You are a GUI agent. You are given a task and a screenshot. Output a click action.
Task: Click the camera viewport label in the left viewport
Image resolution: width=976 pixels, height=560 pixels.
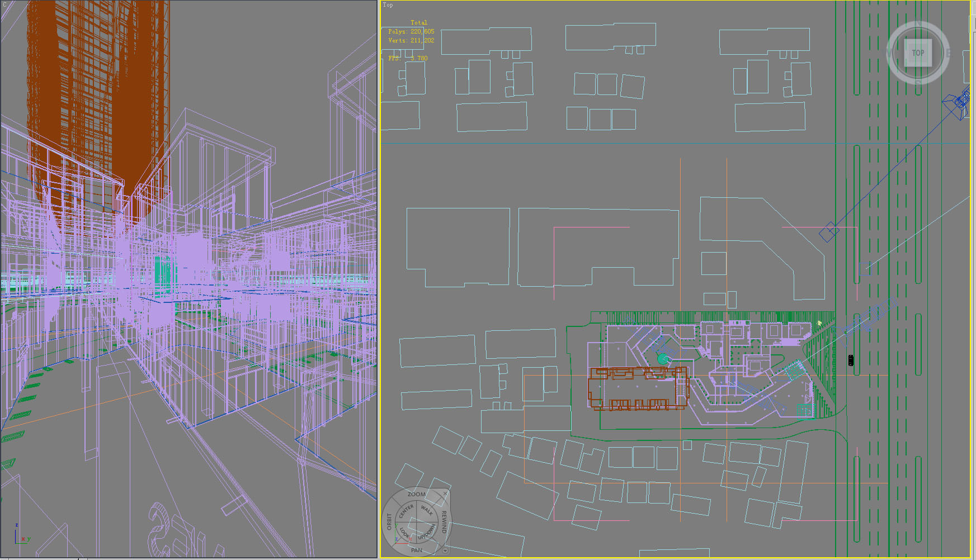[4, 5]
